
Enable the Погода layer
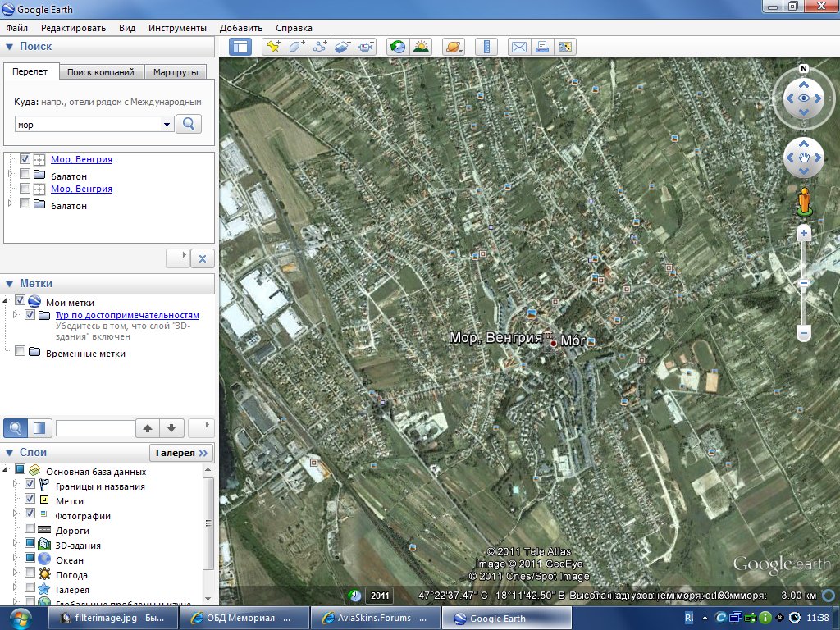30,572
